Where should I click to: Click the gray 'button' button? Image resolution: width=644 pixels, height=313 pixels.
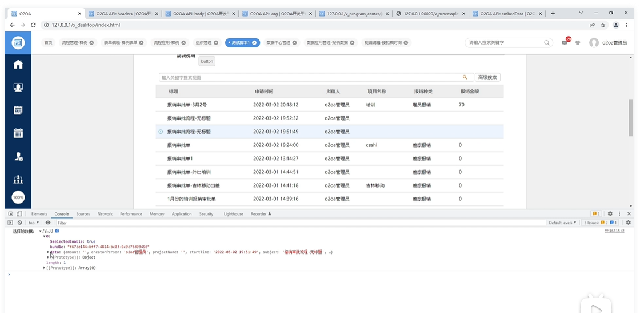(x=206, y=61)
